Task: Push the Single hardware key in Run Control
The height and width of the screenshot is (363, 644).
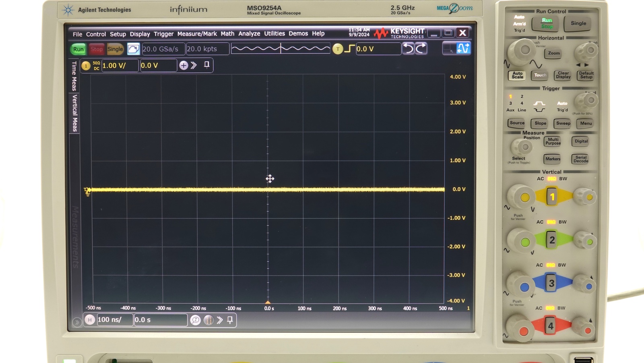Action: coord(578,23)
